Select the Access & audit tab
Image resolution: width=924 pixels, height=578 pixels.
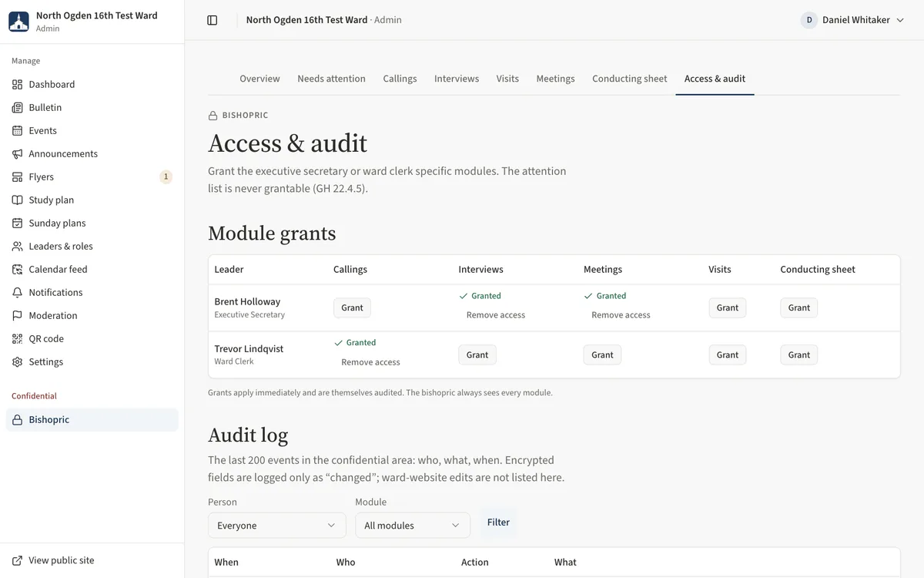(715, 79)
